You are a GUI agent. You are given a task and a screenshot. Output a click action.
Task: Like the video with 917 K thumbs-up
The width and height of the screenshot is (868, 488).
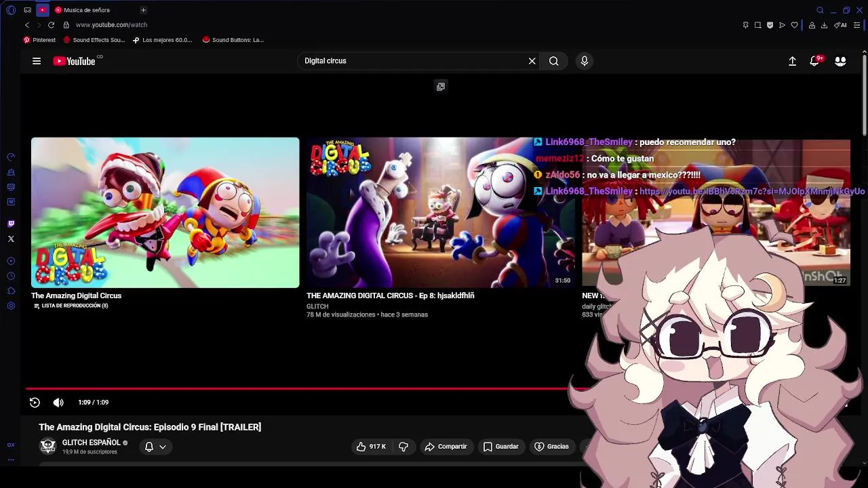point(371,447)
